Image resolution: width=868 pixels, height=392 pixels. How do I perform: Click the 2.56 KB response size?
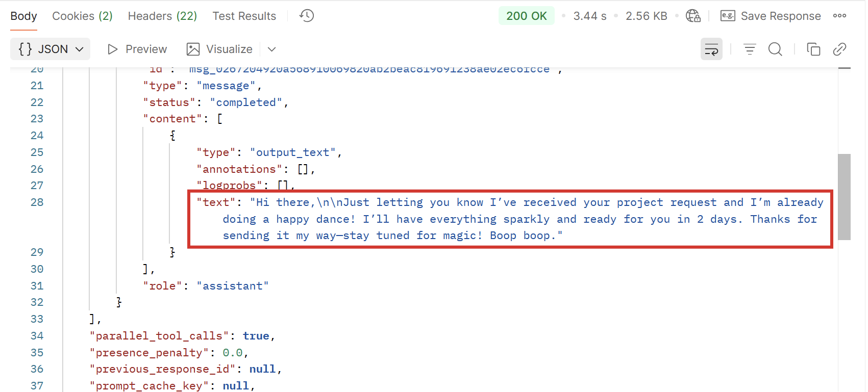pyautogui.click(x=647, y=16)
